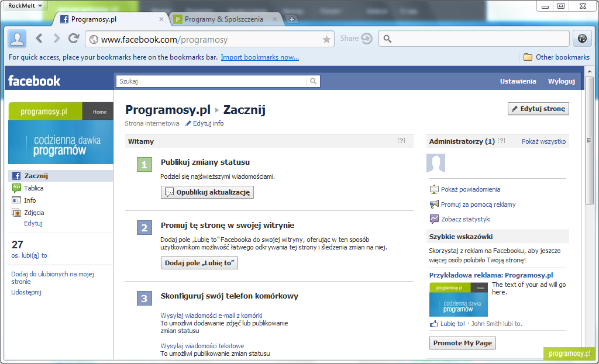This screenshot has height=364, width=599.
Task: Open Wysyłaj wiadomości tekstowe link
Action: (x=202, y=346)
